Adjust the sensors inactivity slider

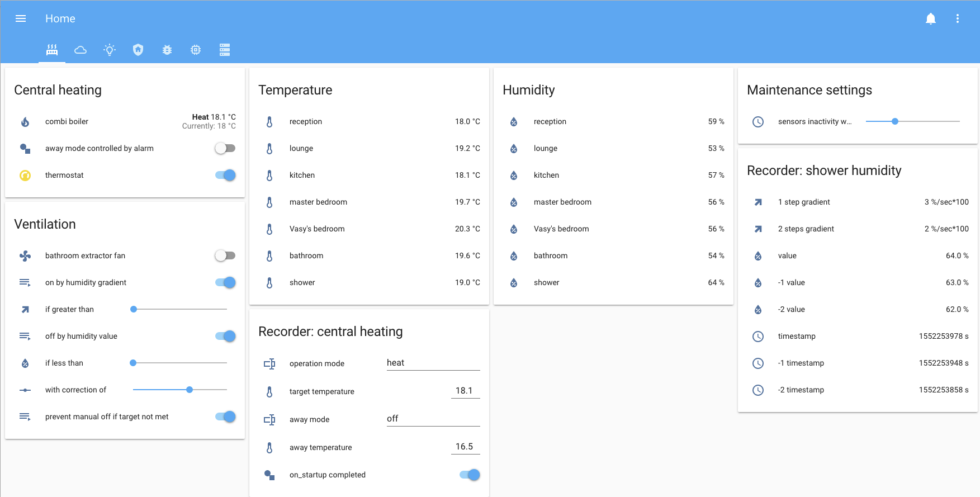click(x=895, y=121)
